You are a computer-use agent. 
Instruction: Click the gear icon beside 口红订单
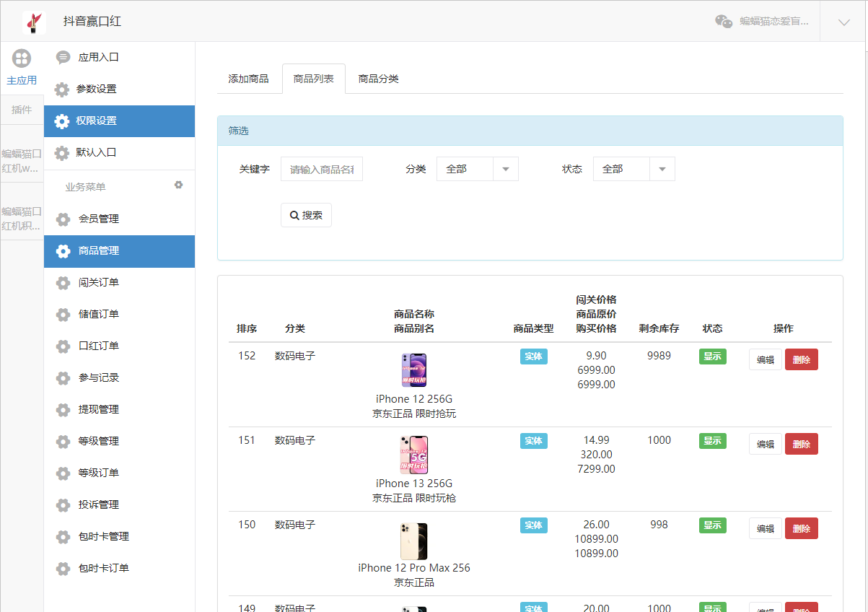(x=63, y=346)
